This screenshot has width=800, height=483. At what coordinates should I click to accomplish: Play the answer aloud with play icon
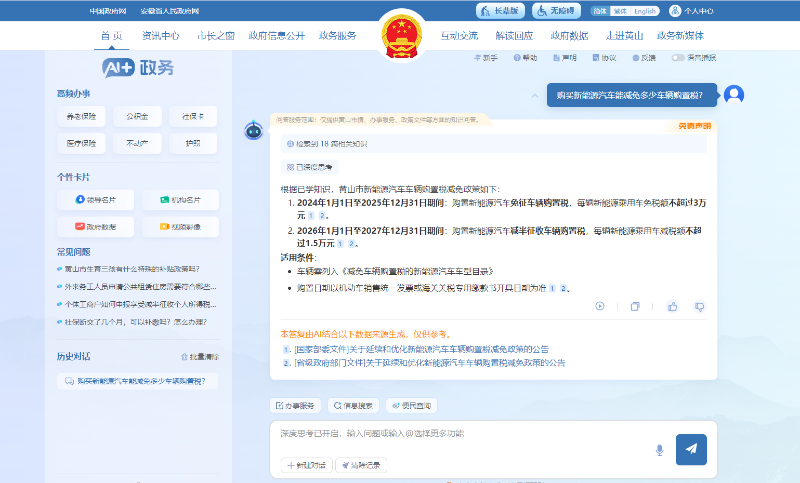pos(600,307)
